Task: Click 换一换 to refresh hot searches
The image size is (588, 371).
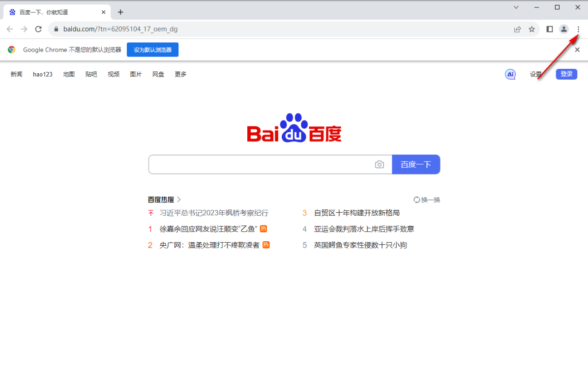Action: point(427,200)
